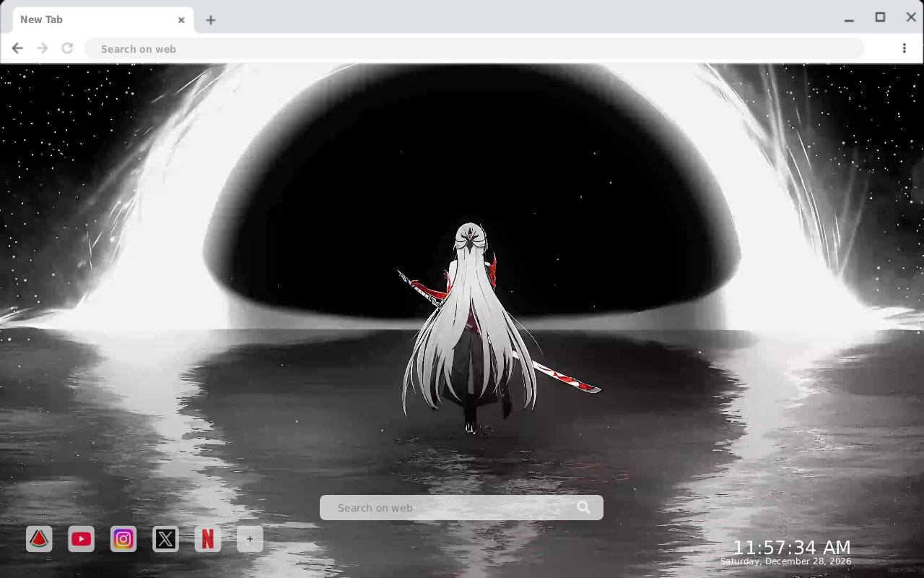Go forward with the browser arrow
This screenshot has height=578, width=924.
pos(43,48)
